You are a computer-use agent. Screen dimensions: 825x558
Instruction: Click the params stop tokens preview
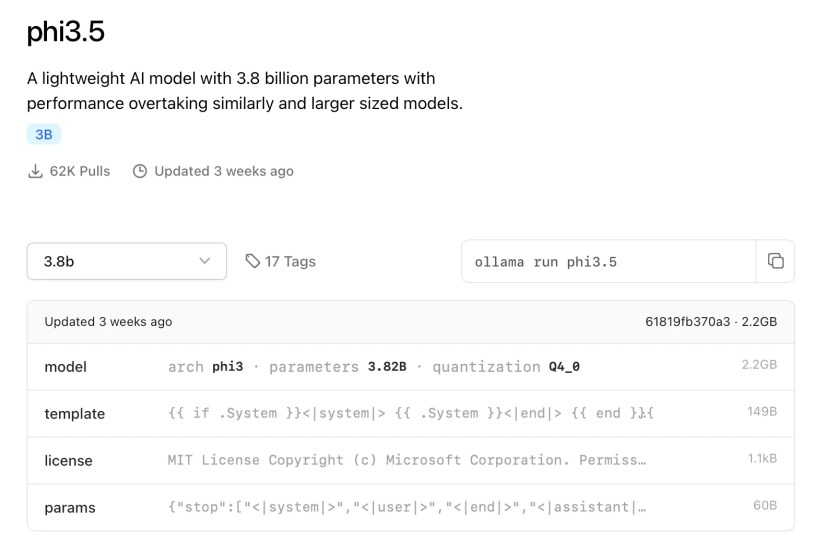click(406, 508)
